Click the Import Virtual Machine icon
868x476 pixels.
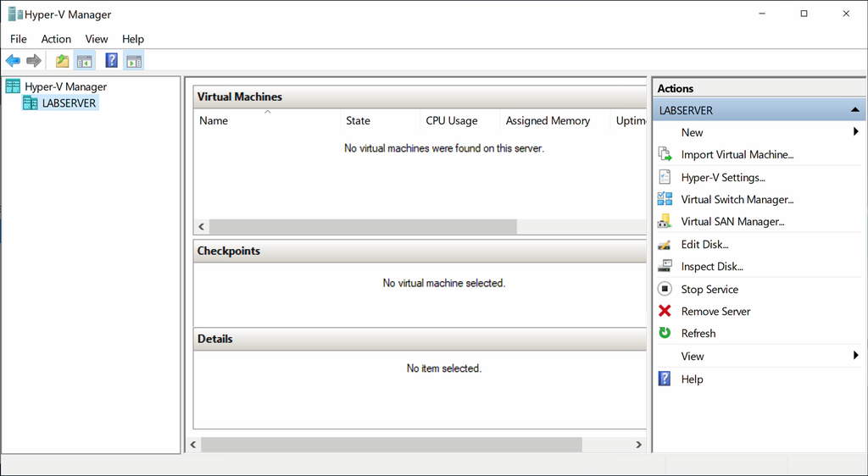click(x=665, y=154)
